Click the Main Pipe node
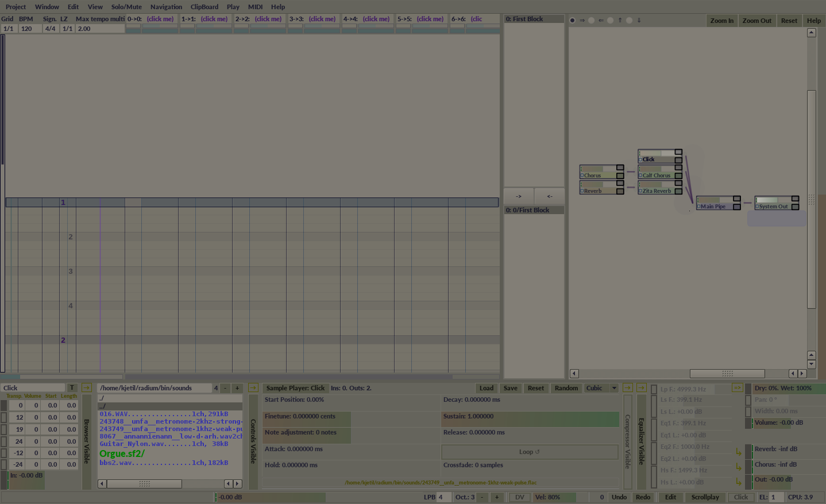Viewport: 826px width, 504px height. pyautogui.click(x=713, y=206)
